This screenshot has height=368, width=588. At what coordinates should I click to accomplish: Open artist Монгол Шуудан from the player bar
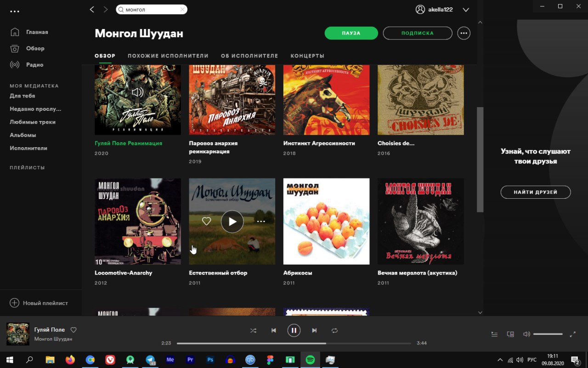coord(53,339)
